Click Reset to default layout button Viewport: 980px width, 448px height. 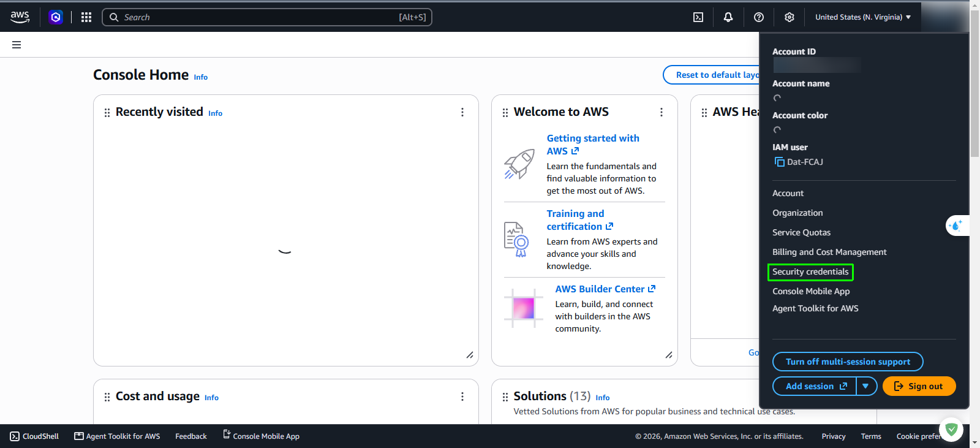(x=712, y=75)
